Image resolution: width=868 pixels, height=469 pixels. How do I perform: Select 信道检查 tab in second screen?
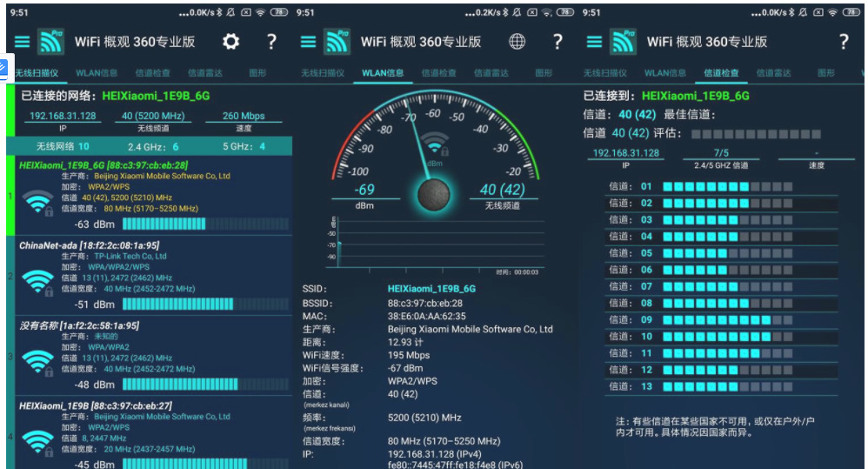[x=439, y=73]
